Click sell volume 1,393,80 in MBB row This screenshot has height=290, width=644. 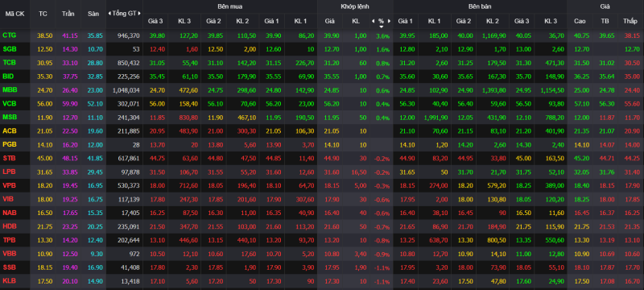493,90
